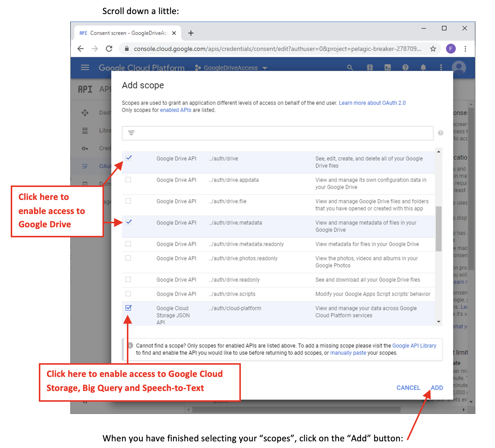
Task: Click into the scope filter field
Action: click(x=281, y=133)
